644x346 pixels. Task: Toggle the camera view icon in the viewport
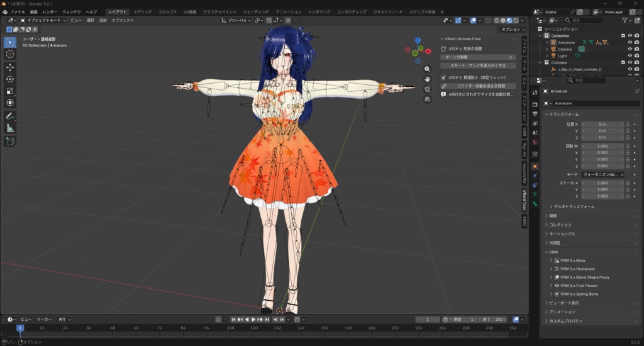427,89
